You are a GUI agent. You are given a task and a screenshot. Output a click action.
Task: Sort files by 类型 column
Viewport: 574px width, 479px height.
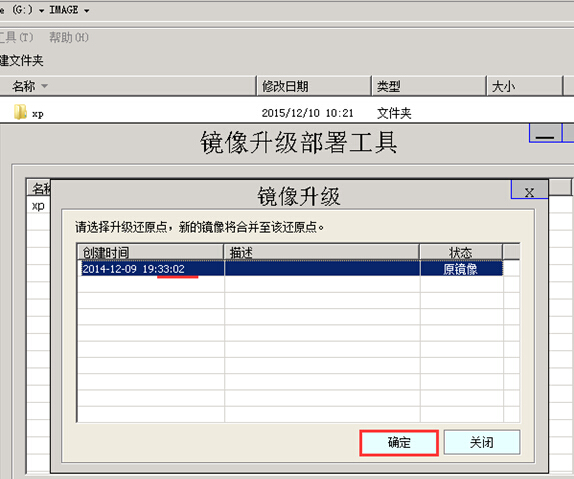[x=428, y=86]
